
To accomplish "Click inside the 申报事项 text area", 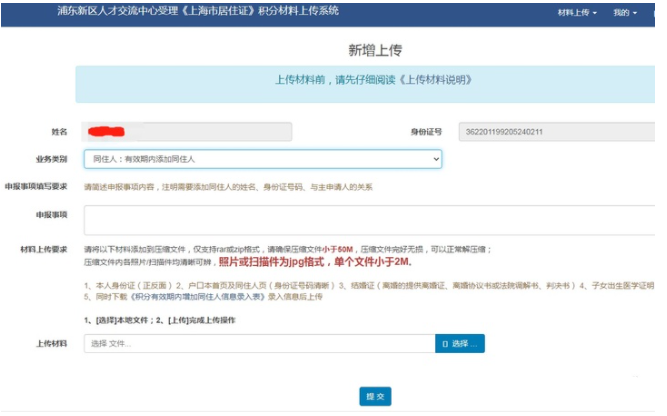I will point(368,220).
